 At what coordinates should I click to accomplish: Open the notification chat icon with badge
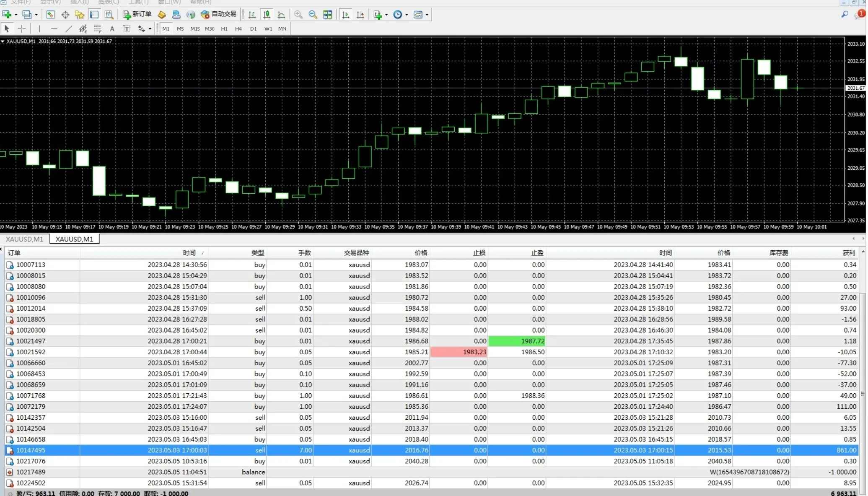[x=859, y=15]
